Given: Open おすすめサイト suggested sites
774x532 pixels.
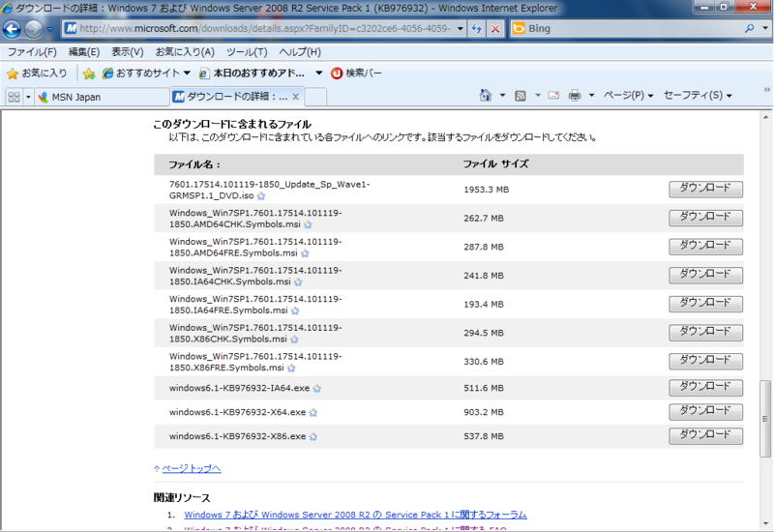Looking at the screenshot, I should click(x=146, y=74).
